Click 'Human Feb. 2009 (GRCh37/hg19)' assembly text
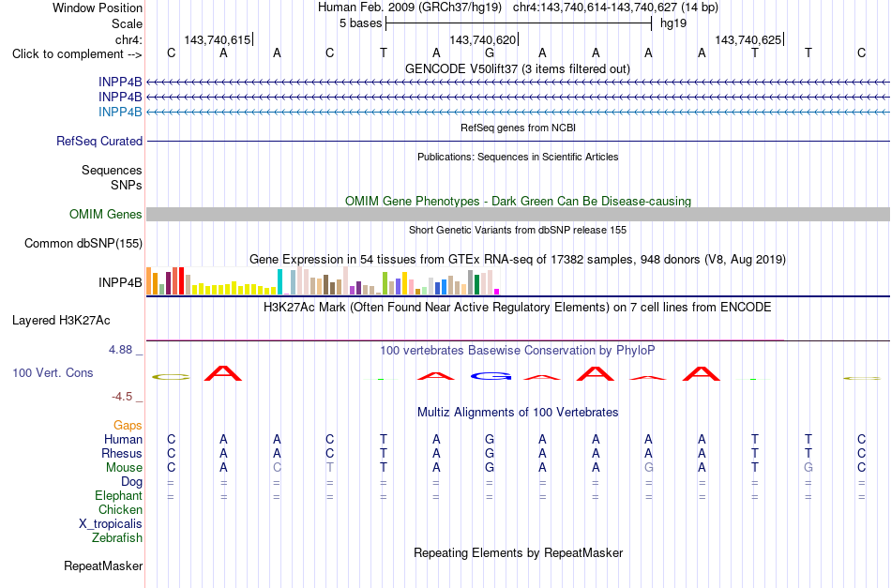891x588 pixels. click(410, 8)
